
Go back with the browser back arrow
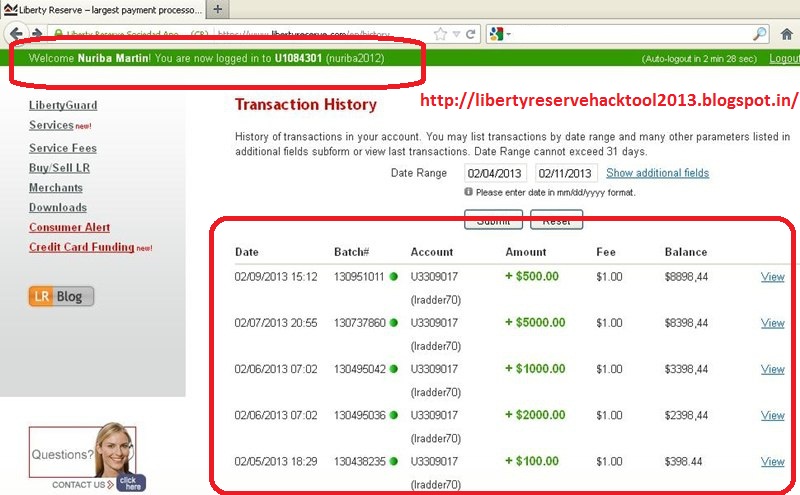click(16, 34)
